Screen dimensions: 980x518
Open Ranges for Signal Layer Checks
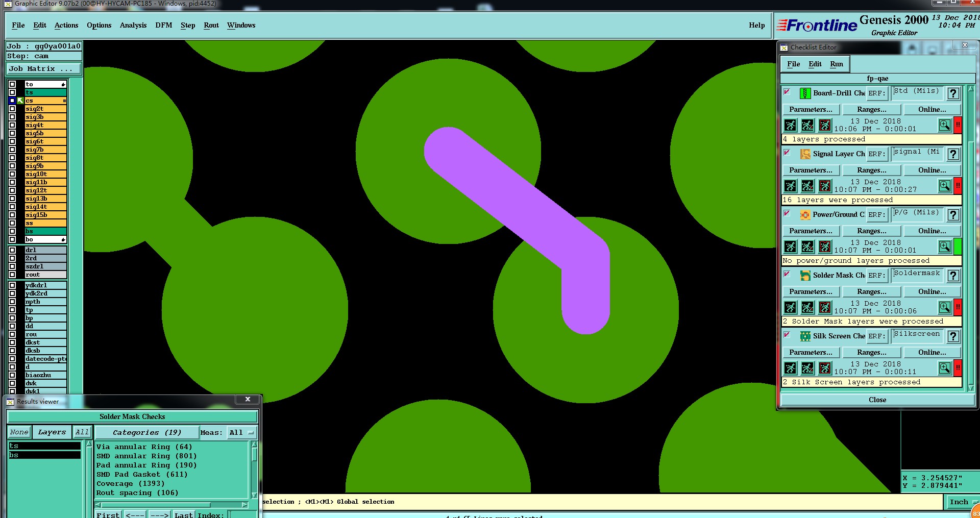pos(872,170)
